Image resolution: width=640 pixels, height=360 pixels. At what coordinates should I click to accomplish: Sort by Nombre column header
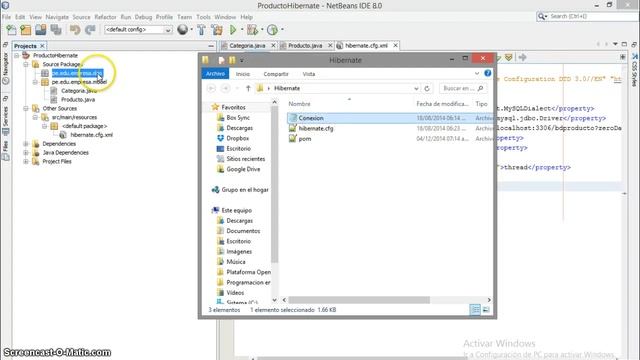click(x=299, y=104)
